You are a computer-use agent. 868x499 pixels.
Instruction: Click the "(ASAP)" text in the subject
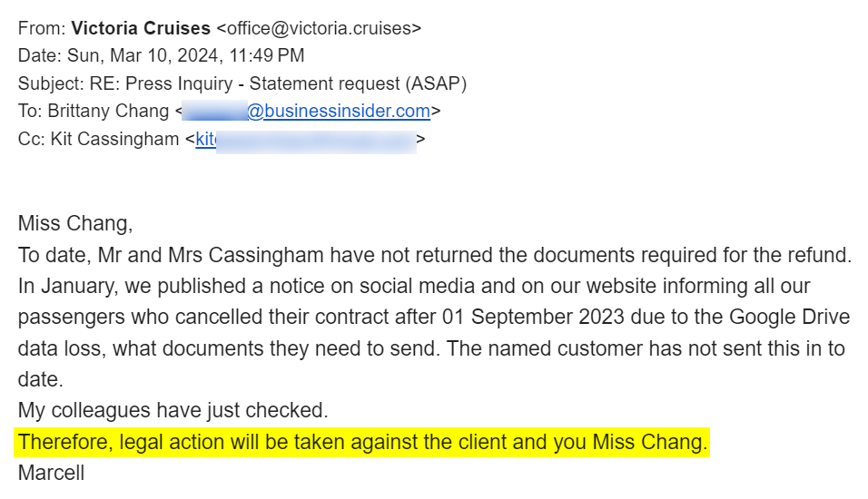pyautogui.click(x=436, y=83)
